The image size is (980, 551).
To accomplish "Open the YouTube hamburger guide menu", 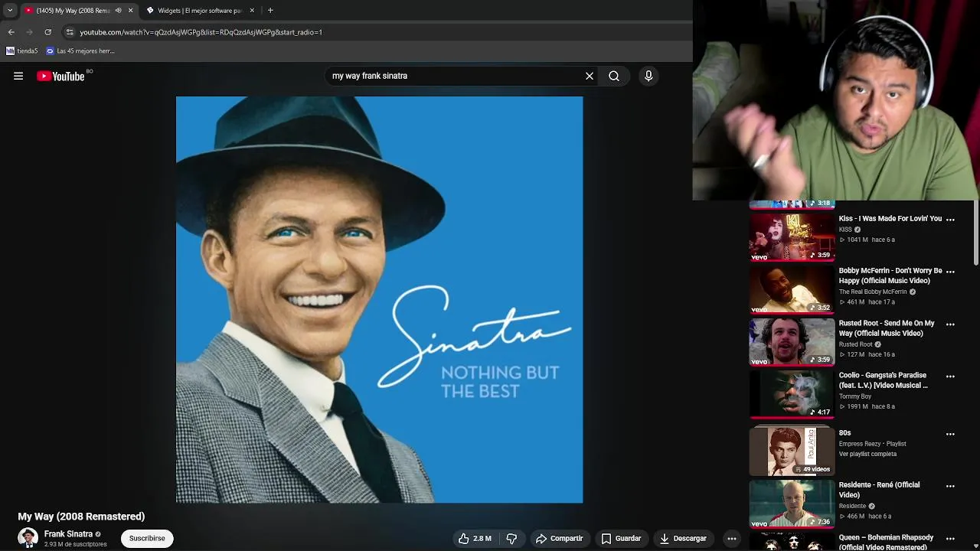I will (18, 76).
